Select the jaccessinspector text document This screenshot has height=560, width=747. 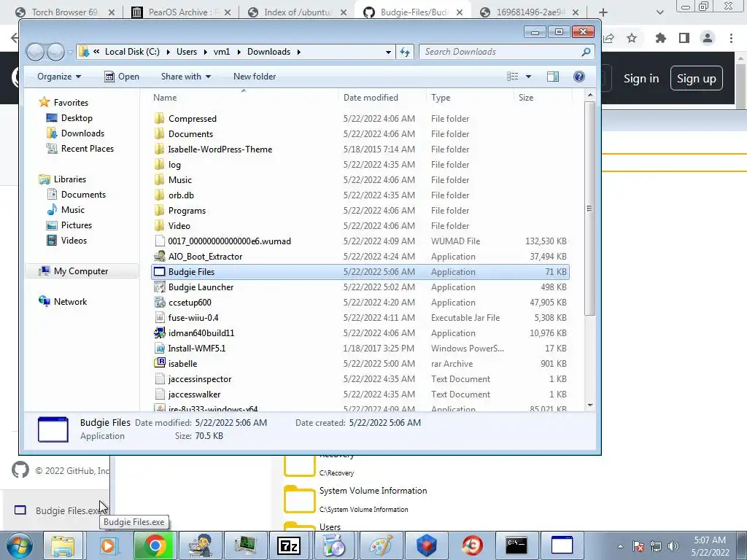point(360,379)
